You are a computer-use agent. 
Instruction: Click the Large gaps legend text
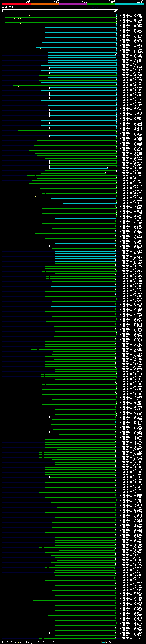click(10, 642)
